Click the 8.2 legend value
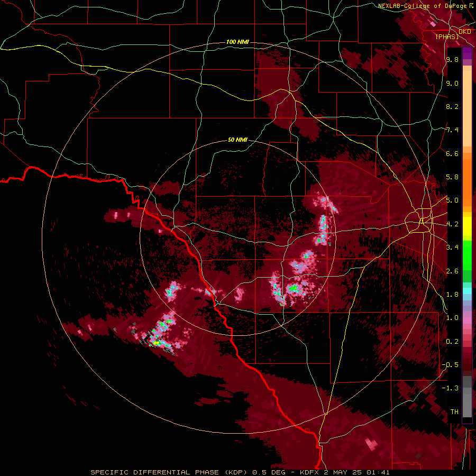 coord(452,106)
